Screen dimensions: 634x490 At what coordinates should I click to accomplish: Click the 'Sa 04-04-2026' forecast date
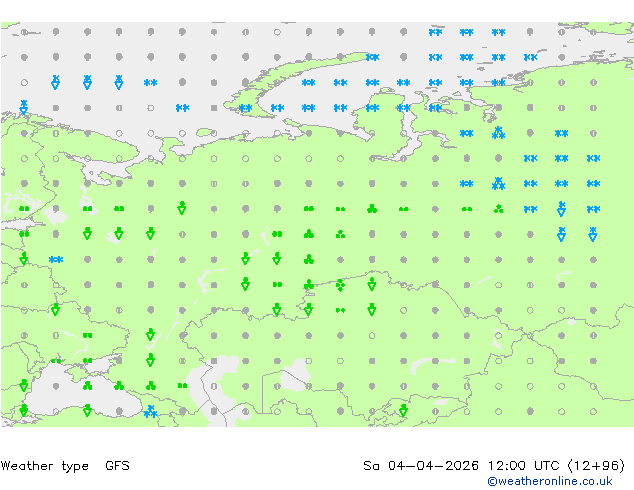[x=421, y=465]
